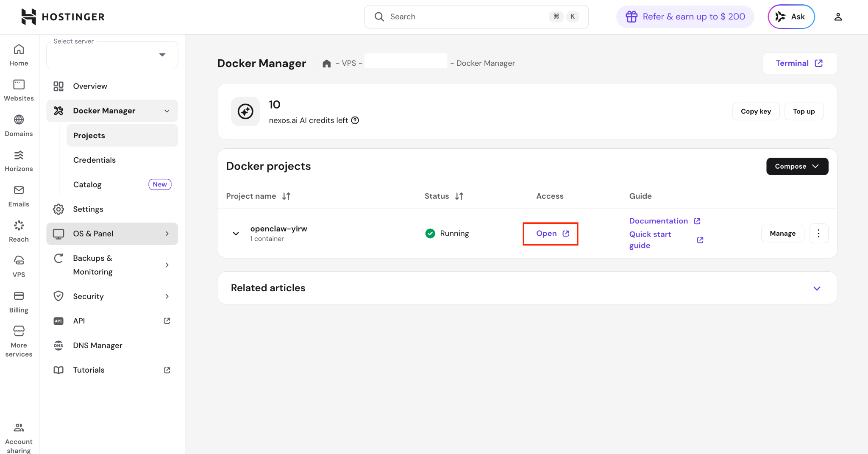Viewport: 868px width, 454px height.
Task: Open the Docker Manager section icon
Action: click(58, 111)
